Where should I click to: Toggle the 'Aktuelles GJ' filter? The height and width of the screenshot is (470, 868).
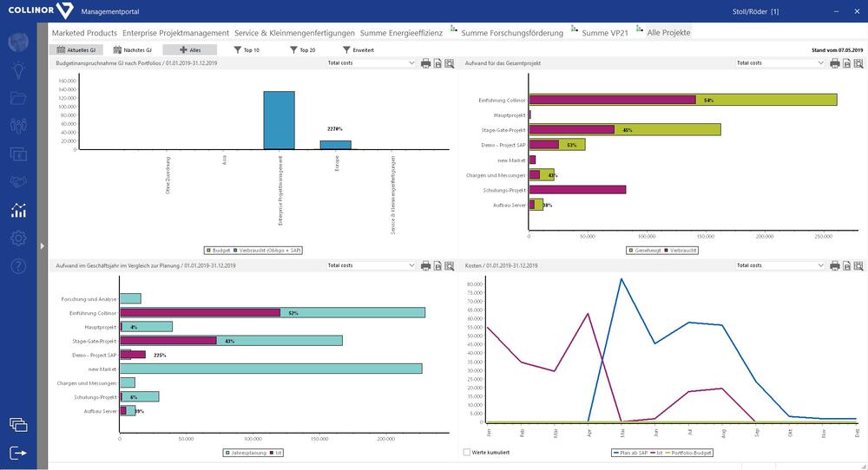(x=76, y=50)
